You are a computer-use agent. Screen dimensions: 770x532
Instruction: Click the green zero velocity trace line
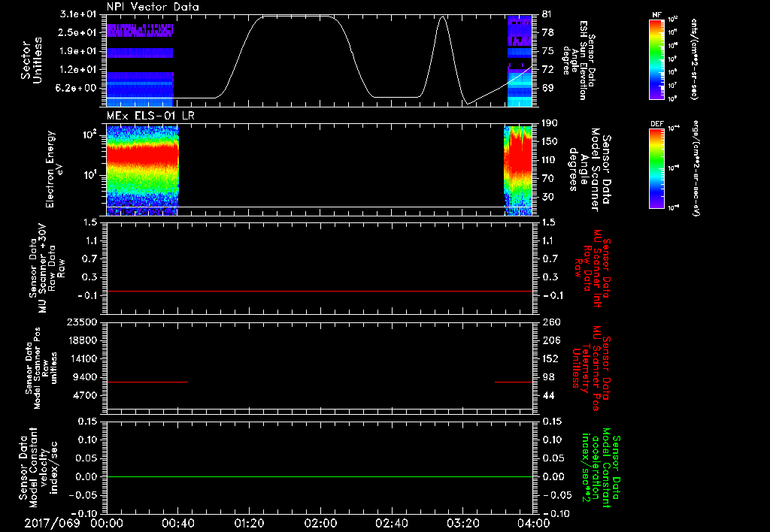coord(320,476)
